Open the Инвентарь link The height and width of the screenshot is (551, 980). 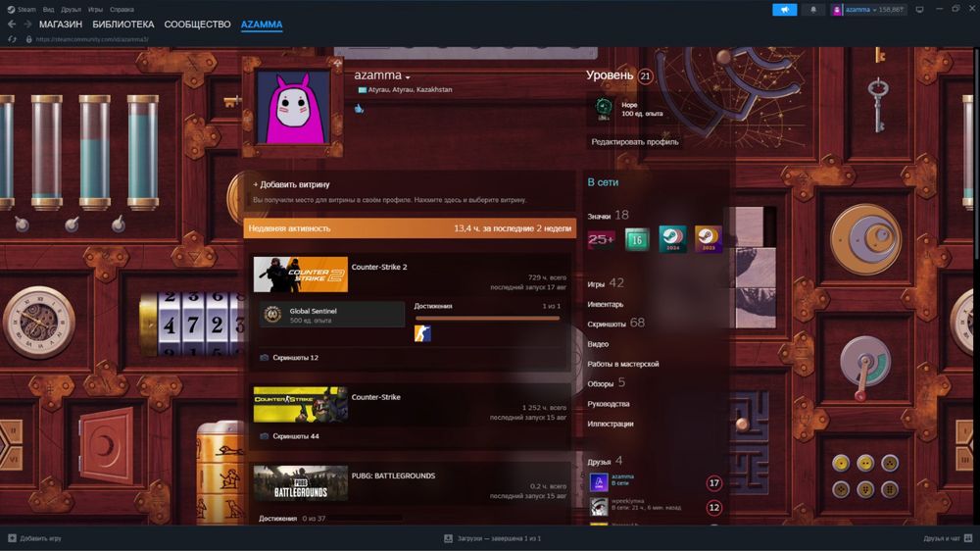(605, 305)
